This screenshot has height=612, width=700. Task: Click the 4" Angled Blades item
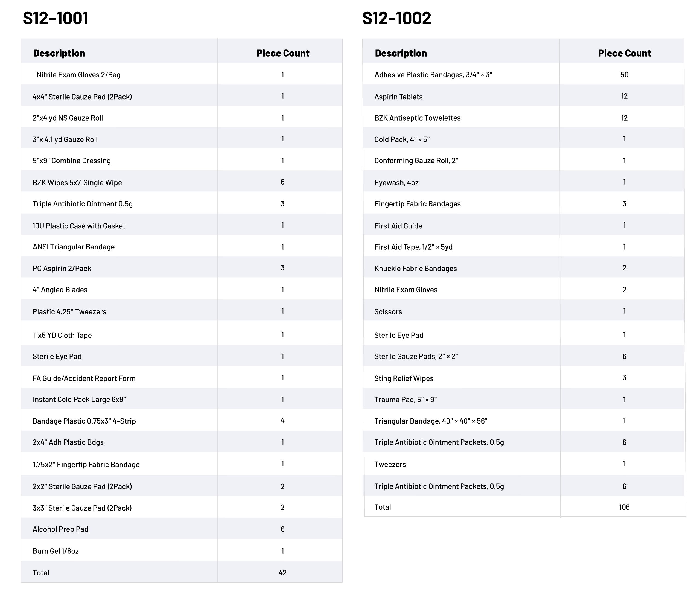pyautogui.click(x=60, y=290)
